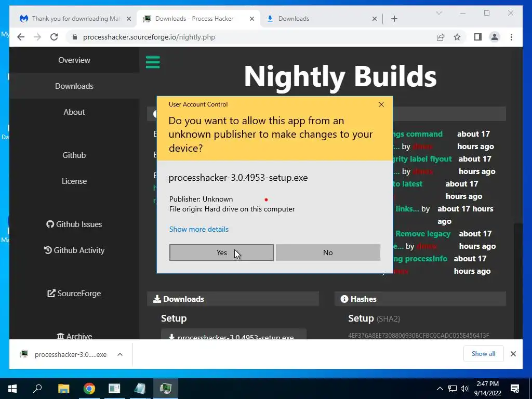Click the Downloads section header
The width and height of the screenshot is (532, 399).
(233, 299)
